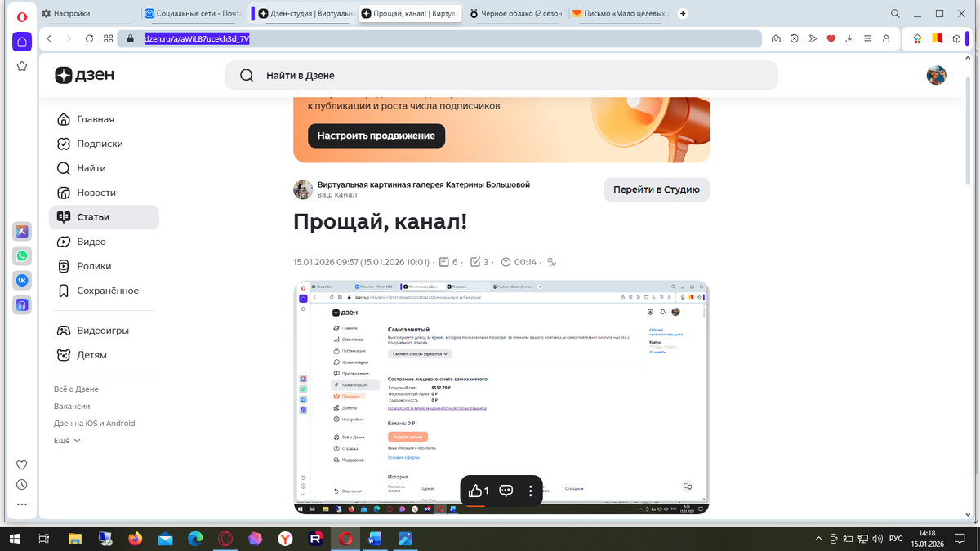Open VK in Opera sidebar
The height and width of the screenshot is (551, 980).
click(22, 280)
